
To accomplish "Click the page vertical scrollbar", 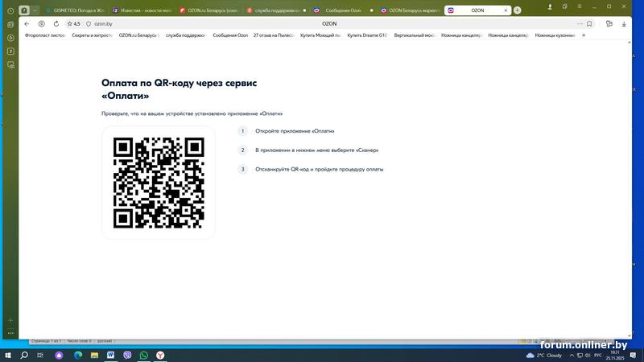I will point(630,189).
